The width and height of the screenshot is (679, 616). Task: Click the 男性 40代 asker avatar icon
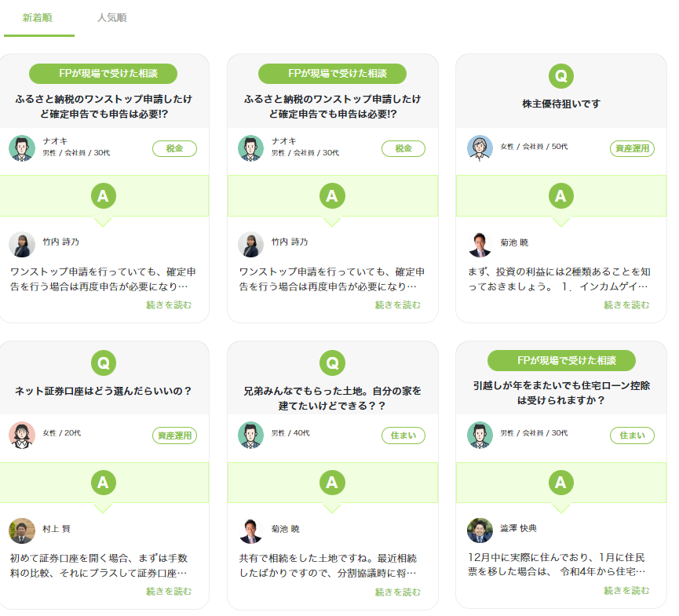(250, 435)
